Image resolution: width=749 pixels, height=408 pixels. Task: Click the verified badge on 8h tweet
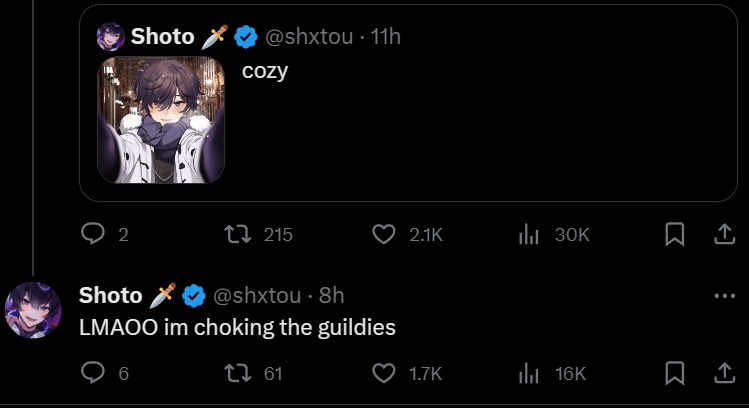coord(193,296)
